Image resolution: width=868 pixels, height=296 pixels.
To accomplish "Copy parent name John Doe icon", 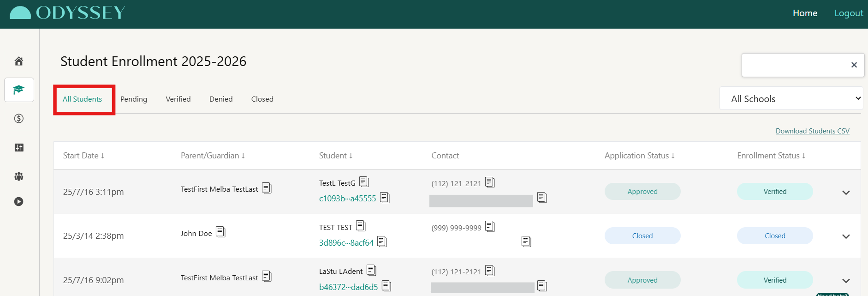I will click(220, 232).
